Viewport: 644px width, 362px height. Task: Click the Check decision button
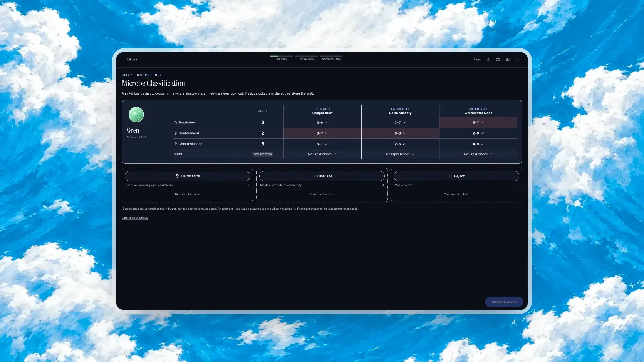pyautogui.click(x=504, y=302)
